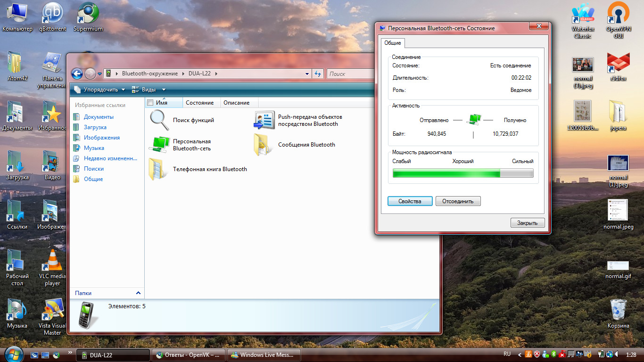Click the Свойства button
Image resolution: width=644 pixels, height=362 pixels.
coord(410,201)
